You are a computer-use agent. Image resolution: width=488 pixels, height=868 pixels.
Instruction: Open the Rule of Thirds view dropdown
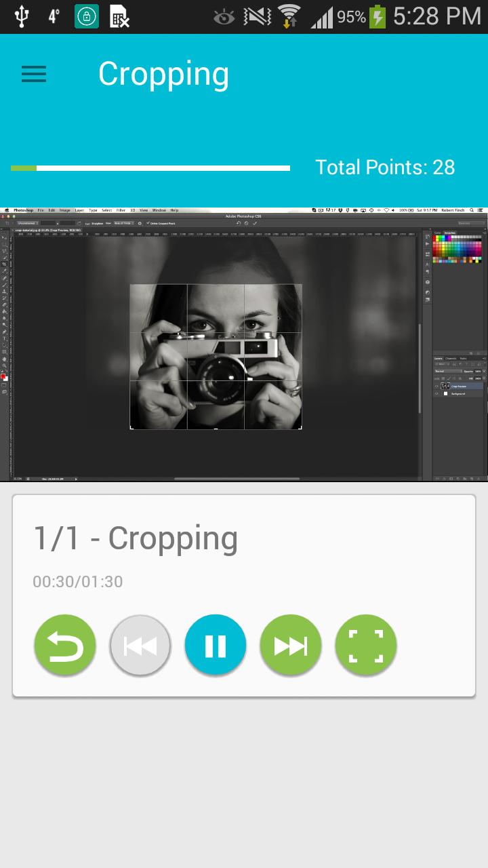coord(123,223)
